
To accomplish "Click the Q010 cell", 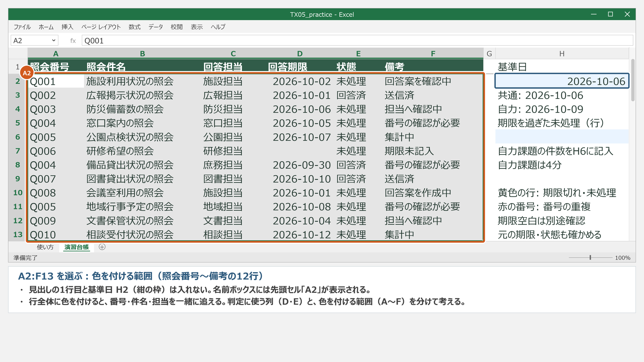I will [56, 235].
